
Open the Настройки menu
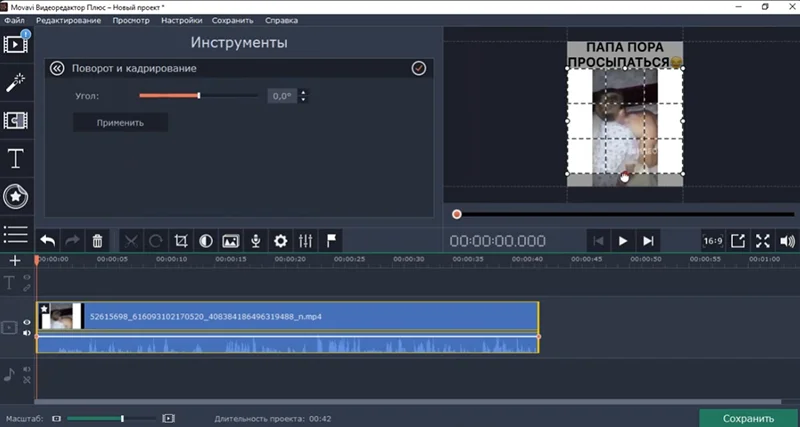point(182,20)
